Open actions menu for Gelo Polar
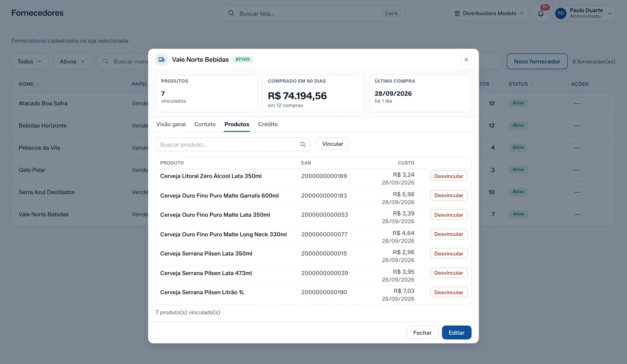 [x=577, y=170]
